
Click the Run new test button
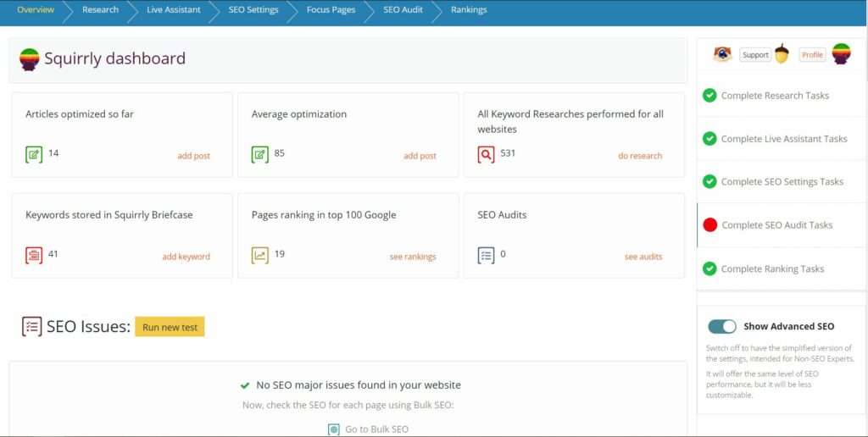(x=170, y=327)
